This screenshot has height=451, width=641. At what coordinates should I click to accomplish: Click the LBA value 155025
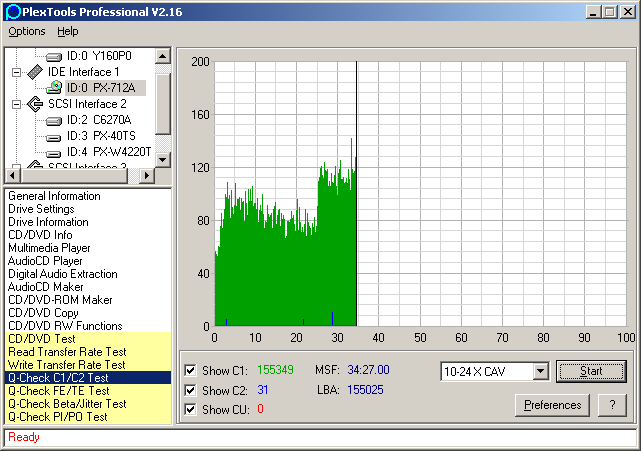click(365, 390)
